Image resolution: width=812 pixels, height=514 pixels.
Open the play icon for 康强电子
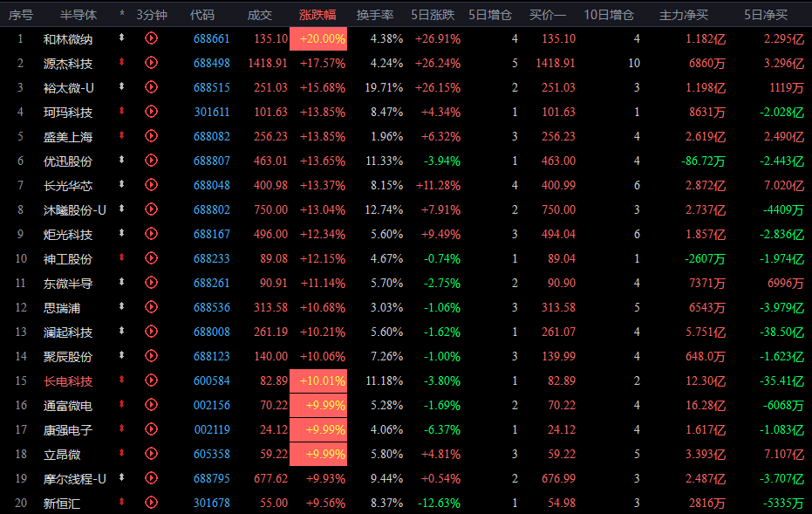tap(151, 429)
